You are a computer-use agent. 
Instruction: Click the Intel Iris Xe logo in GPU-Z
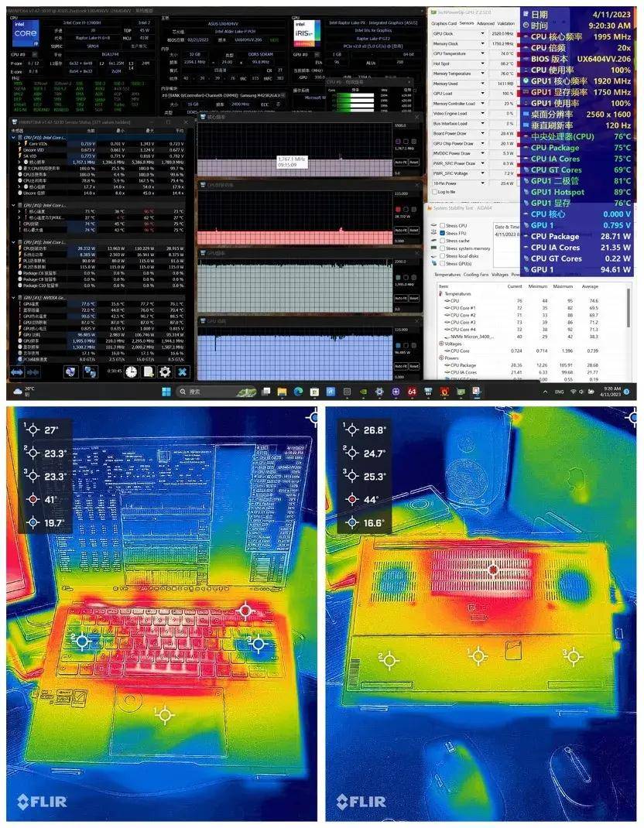tap(307, 33)
